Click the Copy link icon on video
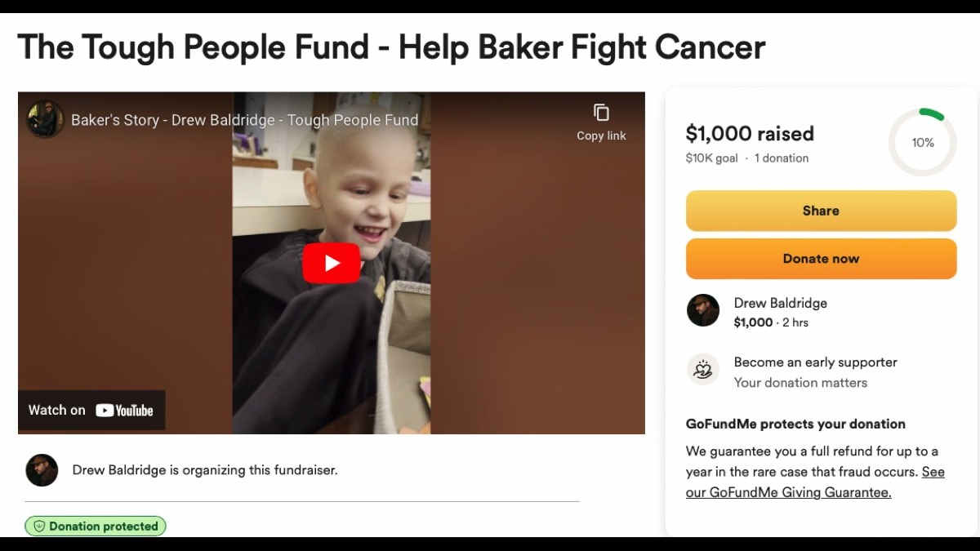 coord(601,113)
